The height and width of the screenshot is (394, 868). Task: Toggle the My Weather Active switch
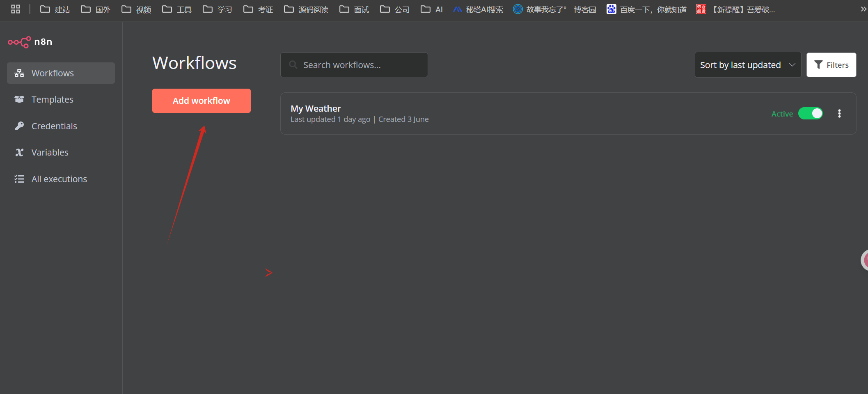810,113
